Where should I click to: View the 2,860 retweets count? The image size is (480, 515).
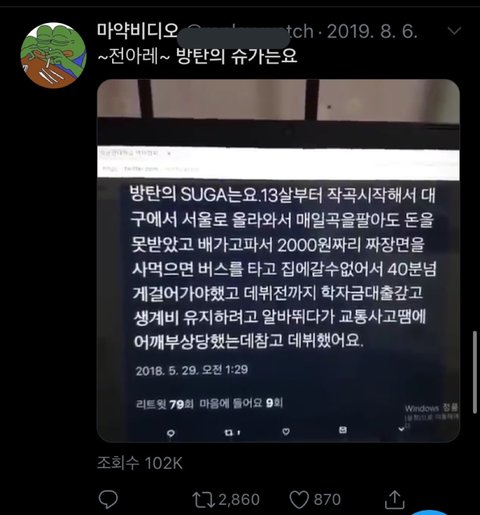(239, 500)
